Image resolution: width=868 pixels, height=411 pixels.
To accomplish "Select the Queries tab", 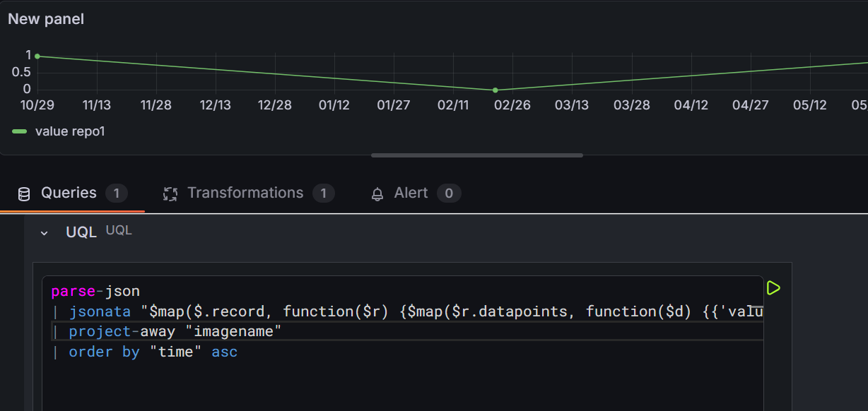I will coord(69,193).
